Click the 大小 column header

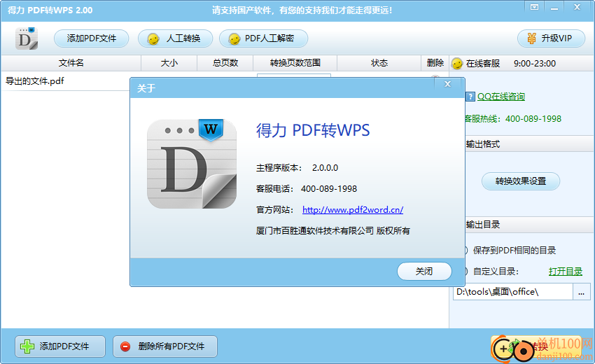[169, 63]
